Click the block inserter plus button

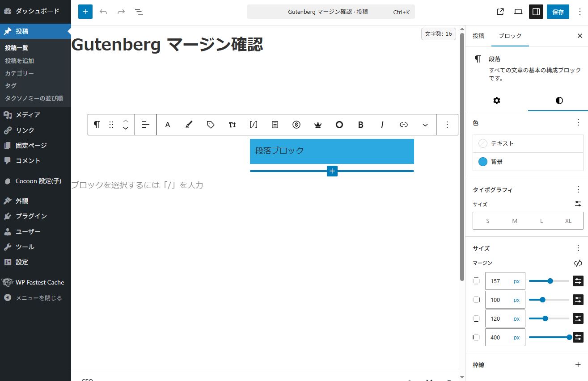pyautogui.click(x=85, y=12)
